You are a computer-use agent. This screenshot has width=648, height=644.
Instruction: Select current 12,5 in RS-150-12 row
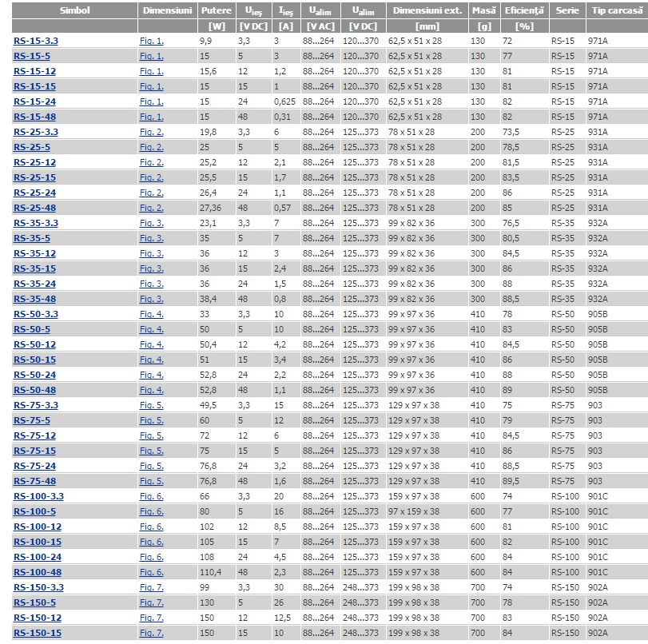282,618
